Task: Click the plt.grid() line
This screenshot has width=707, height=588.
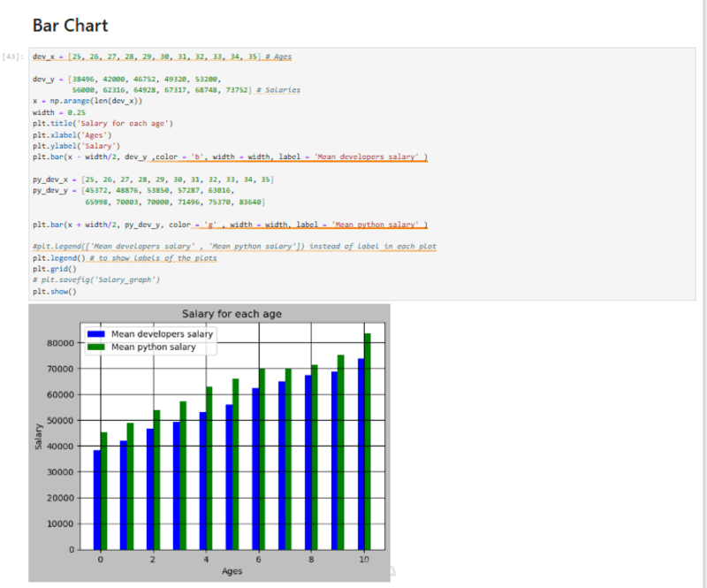Action: 55,269
